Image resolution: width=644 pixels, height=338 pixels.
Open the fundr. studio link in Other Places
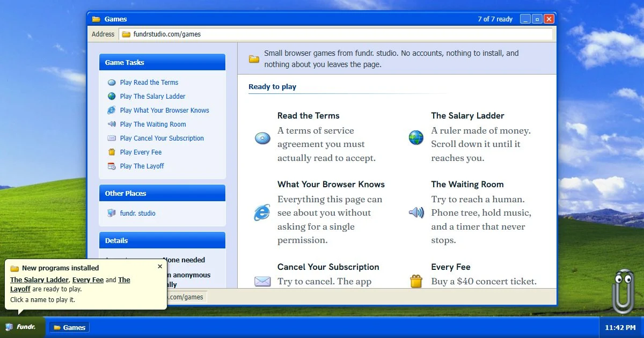[138, 214]
